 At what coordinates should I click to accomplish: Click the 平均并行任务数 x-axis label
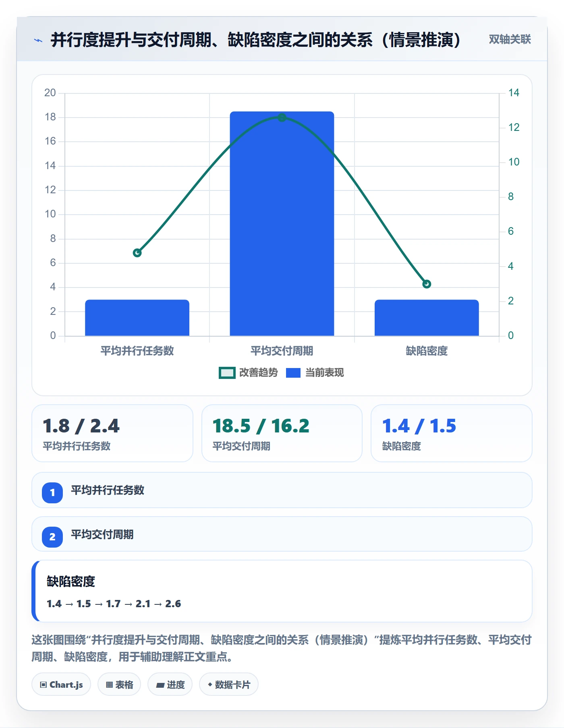(137, 351)
